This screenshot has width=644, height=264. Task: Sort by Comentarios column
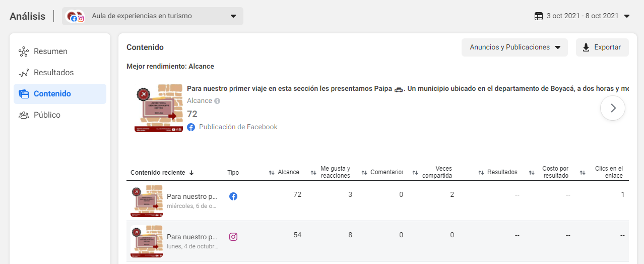(364, 173)
